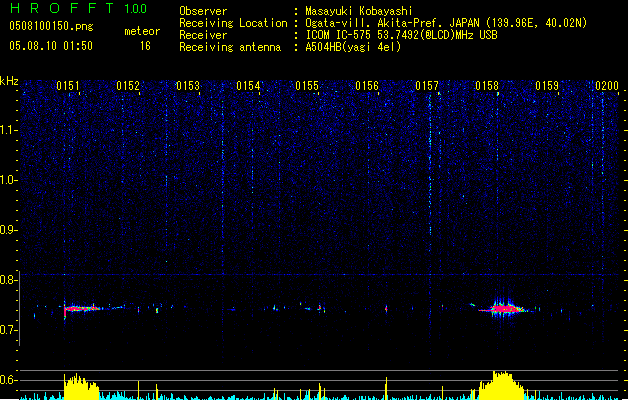Click the Receiver label
The height and width of the screenshot is (400, 629).
(x=203, y=35)
